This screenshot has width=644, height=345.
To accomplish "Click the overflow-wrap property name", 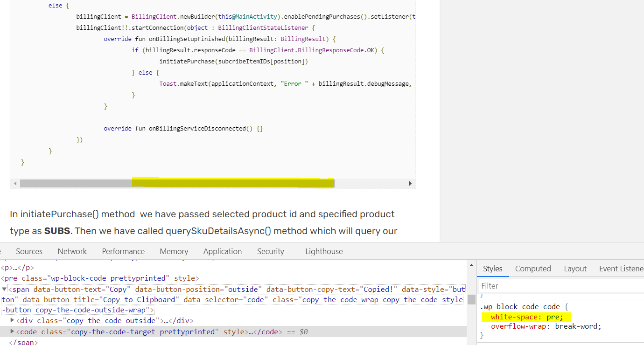I will tap(518, 326).
